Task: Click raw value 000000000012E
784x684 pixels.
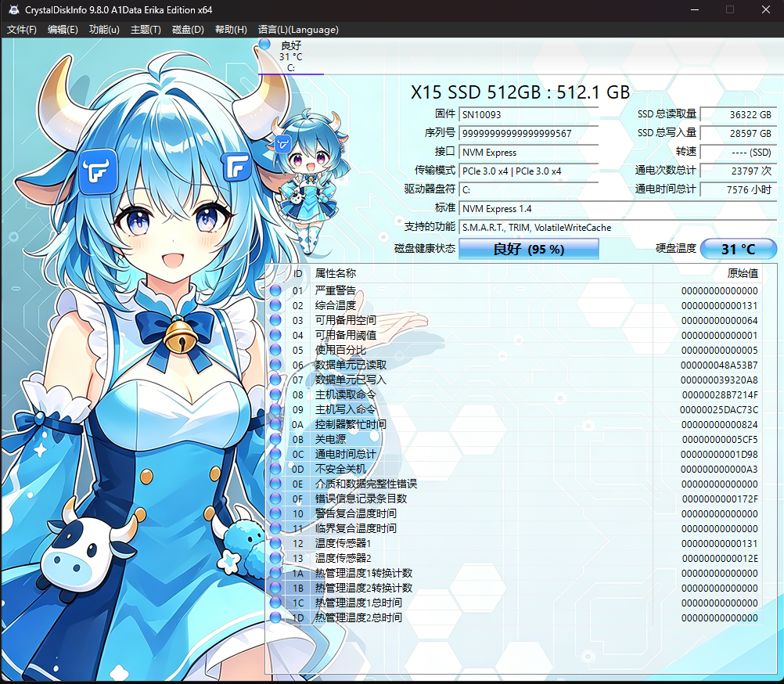Action: (720, 559)
